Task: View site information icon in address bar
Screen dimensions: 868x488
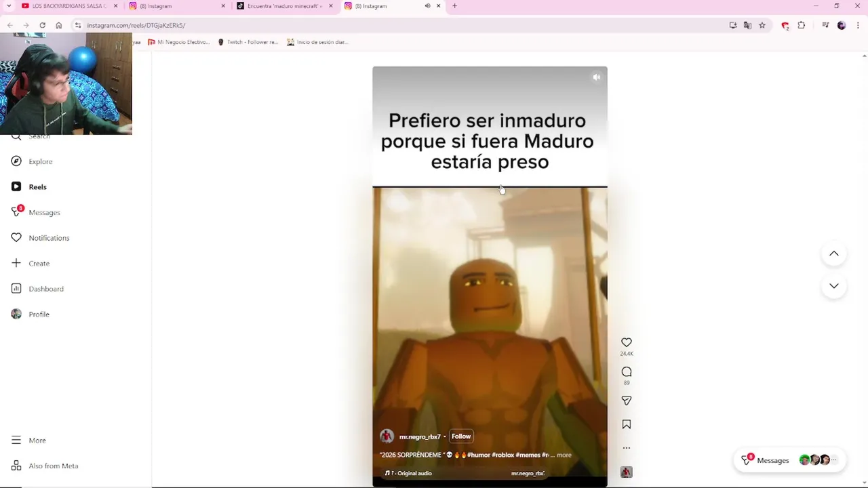Action: (78, 25)
